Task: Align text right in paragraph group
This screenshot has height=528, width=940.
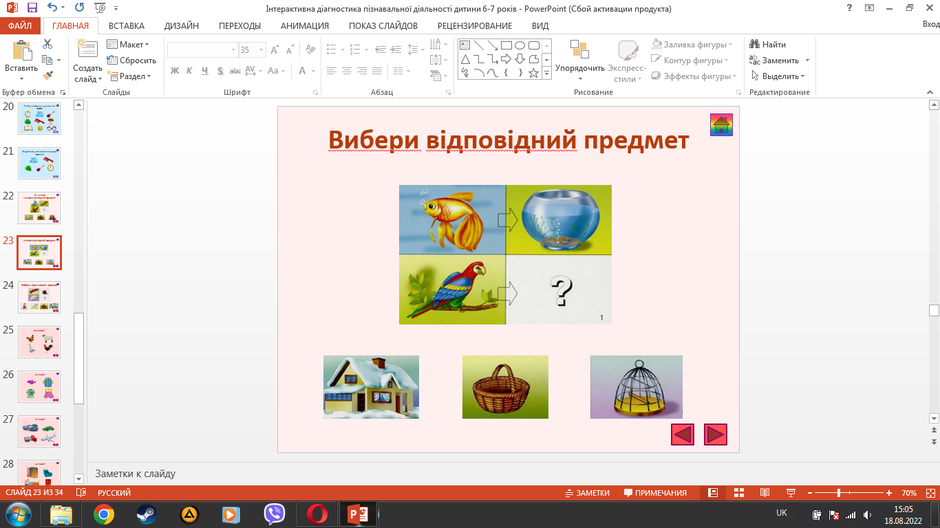Action: click(x=361, y=71)
